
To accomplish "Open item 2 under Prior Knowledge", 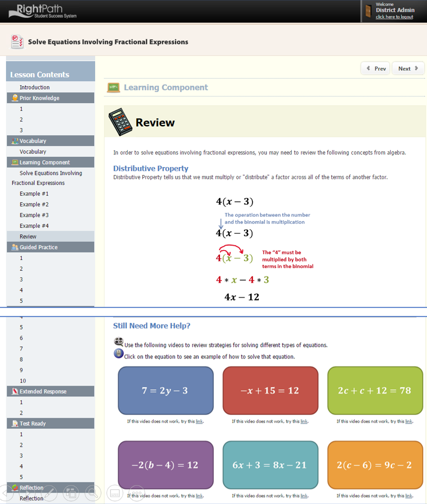I will pos(21,119).
